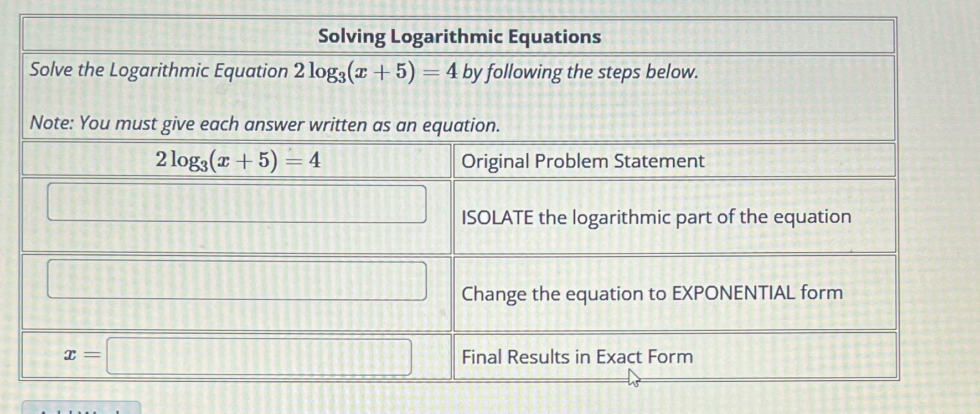Click the second empty answer row

pyautogui.click(x=237, y=294)
